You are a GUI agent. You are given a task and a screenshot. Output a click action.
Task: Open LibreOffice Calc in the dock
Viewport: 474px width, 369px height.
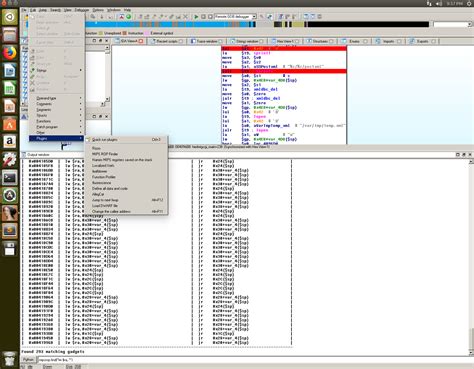coord(10,89)
